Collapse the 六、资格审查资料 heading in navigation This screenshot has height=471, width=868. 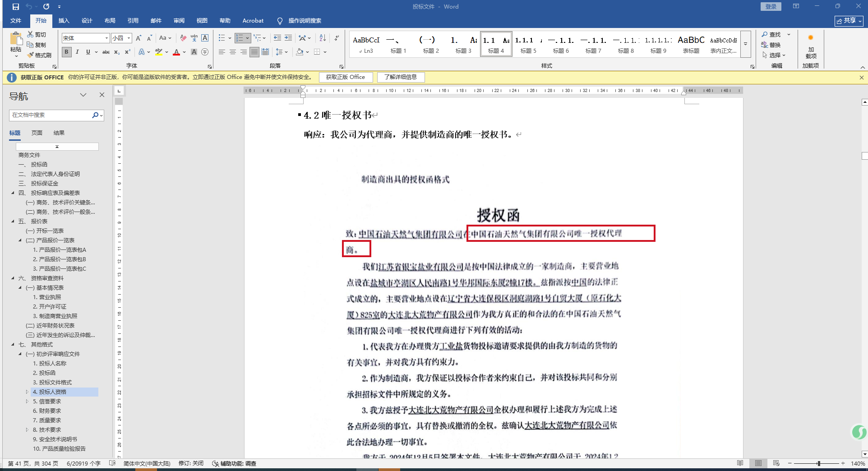pyautogui.click(x=13, y=278)
